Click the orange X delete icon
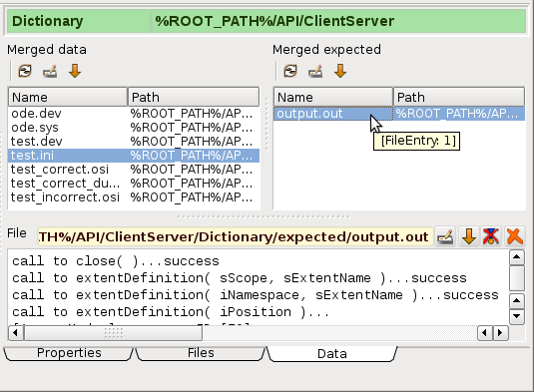Image resolution: width=534 pixels, height=392 pixels. click(x=514, y=236)
